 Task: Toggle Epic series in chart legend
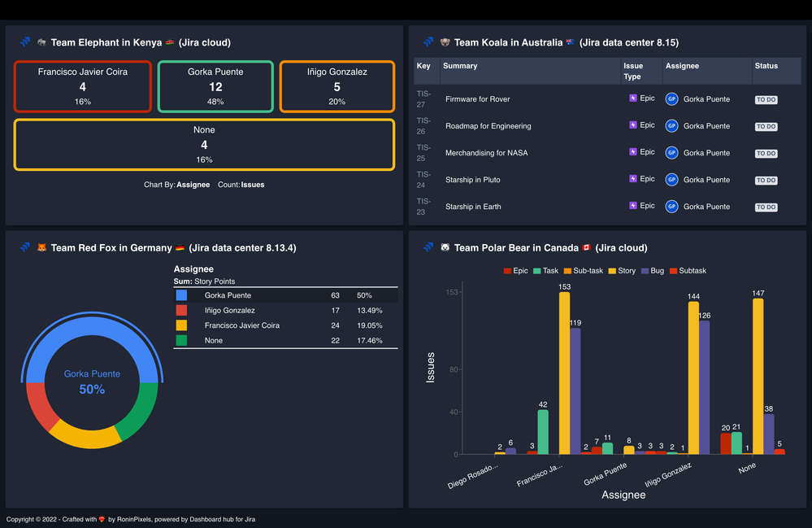pos(516,270)
